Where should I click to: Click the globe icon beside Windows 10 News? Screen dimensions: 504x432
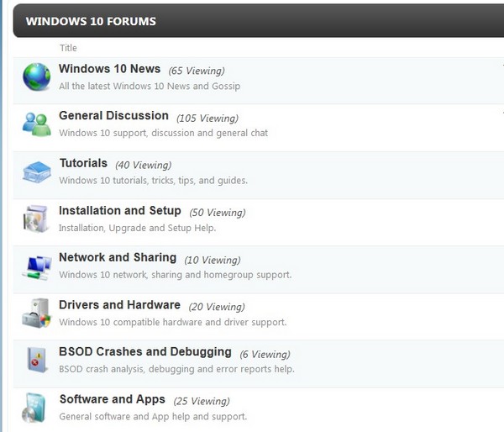(36, 76)
